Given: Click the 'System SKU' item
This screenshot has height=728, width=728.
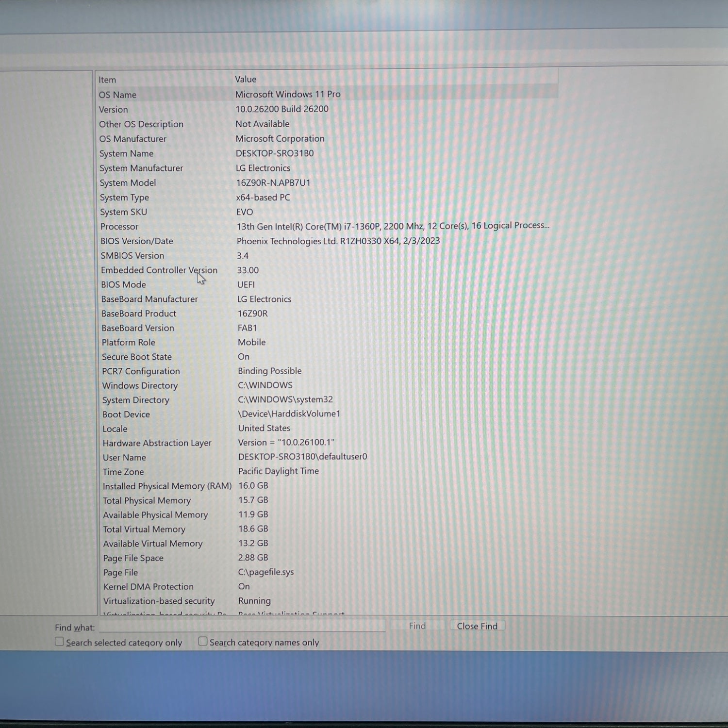Looking at the screenshot, I should [123, 212].
